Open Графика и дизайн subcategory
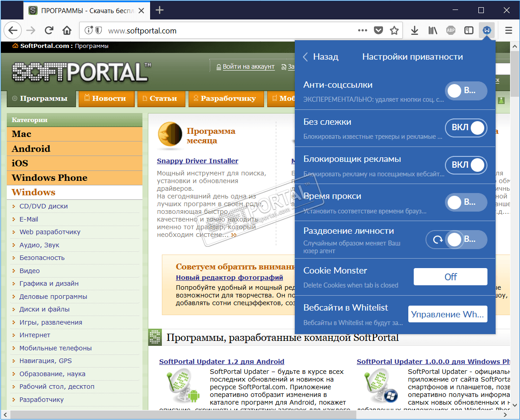 49,284
